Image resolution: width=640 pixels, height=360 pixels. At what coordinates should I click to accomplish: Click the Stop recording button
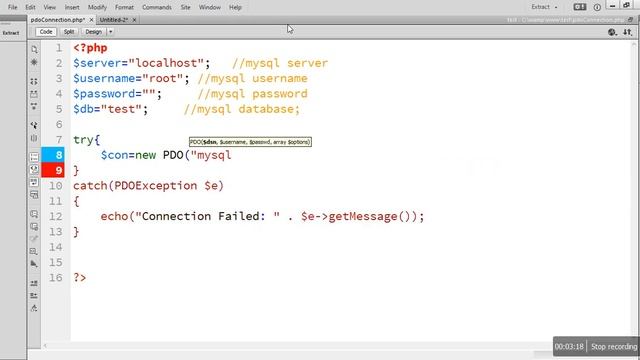coord(614,347)
